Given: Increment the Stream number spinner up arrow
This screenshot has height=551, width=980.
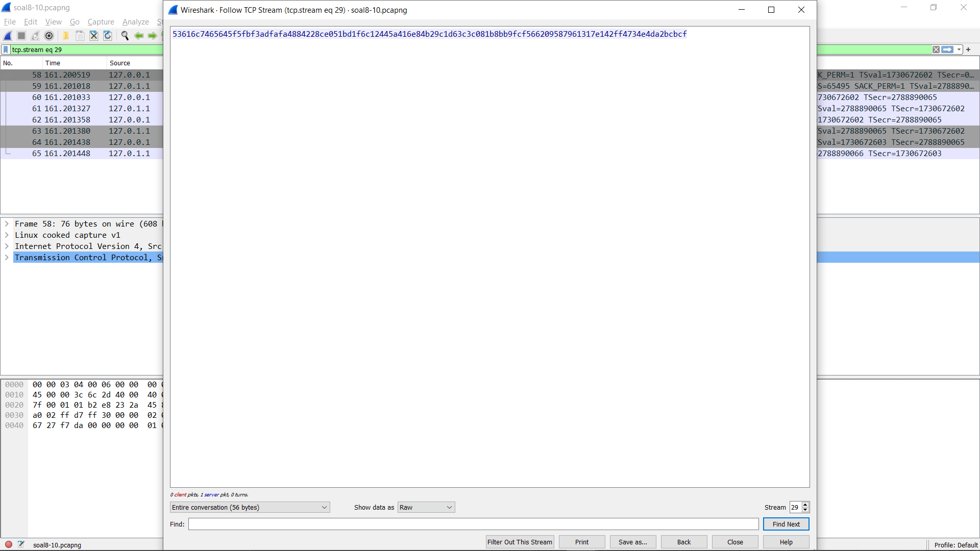Looking at the screenshot, I should [x=805, y=505].
